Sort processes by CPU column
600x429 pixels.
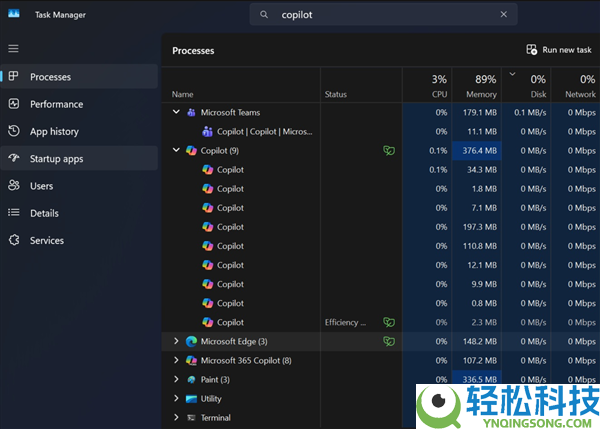(x=427, y=85)
